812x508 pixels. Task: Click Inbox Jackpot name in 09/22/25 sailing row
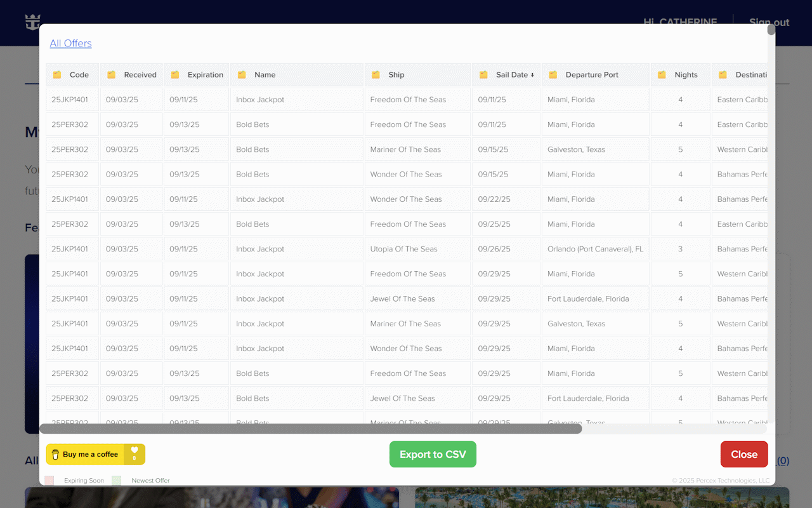(296, 199)
